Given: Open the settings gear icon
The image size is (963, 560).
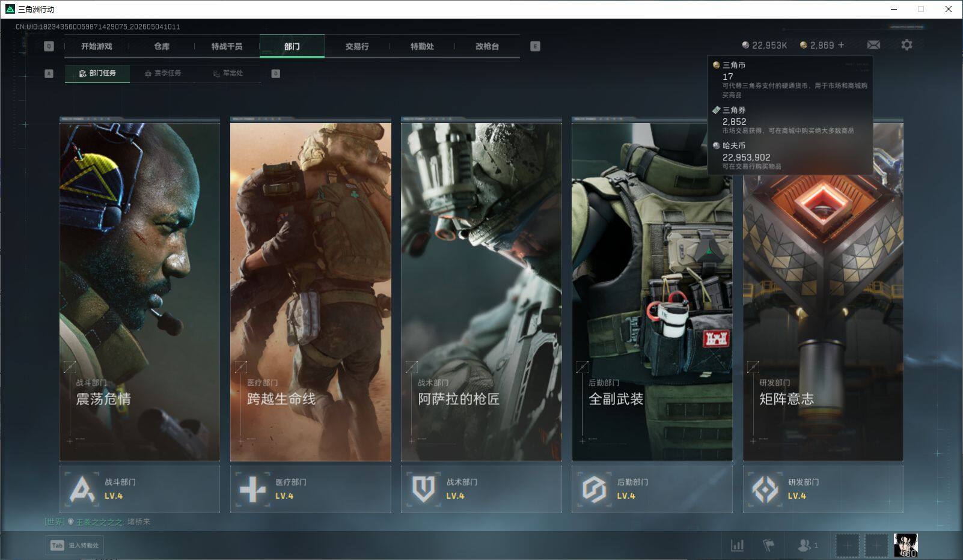Looking at the screenshot, I should click(x=906, y=44).
